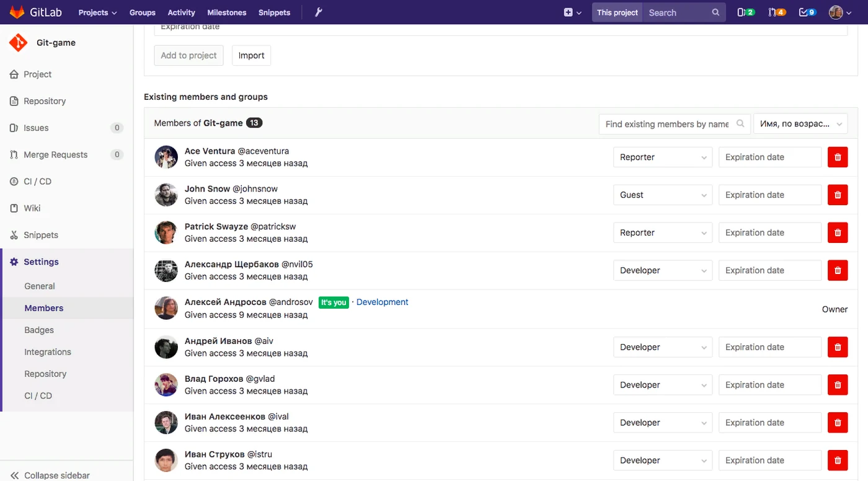Viewport: 868px width, 481px height.
Task: Delete member Влад Горохов via trash icon
Action: tap(838, 386)
